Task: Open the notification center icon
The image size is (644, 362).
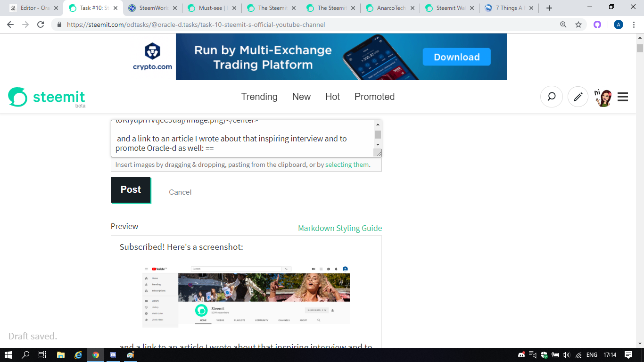Action: pos(628,355)
